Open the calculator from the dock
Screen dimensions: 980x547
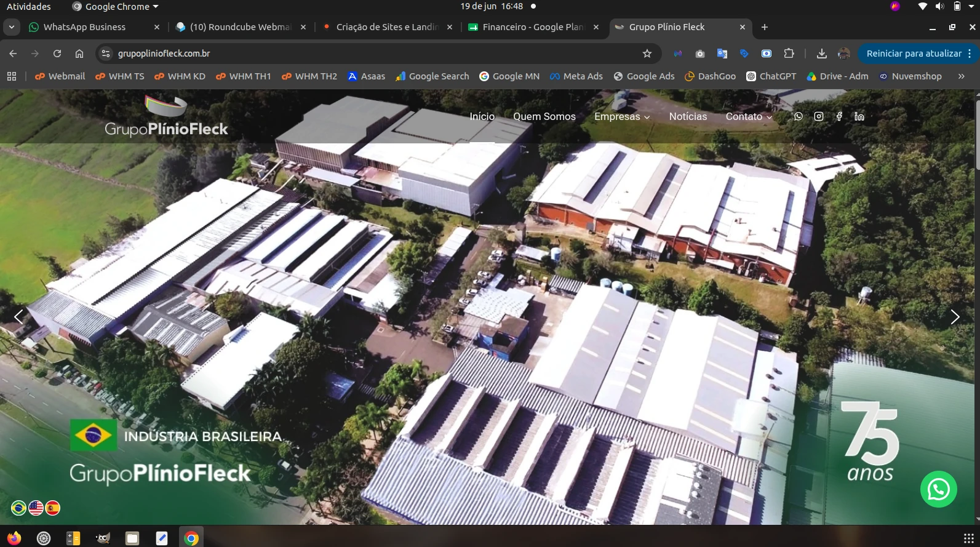point(73,538)
